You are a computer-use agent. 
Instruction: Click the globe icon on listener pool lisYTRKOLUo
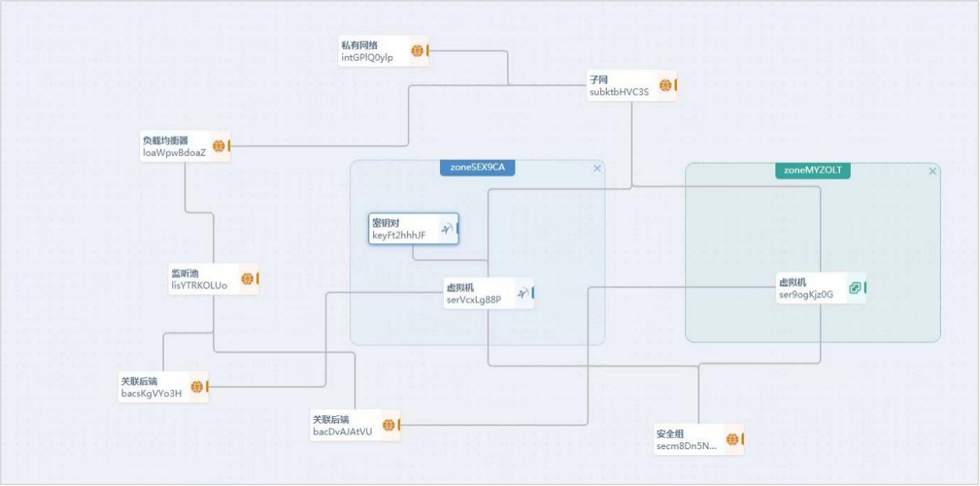click(247, 278)
